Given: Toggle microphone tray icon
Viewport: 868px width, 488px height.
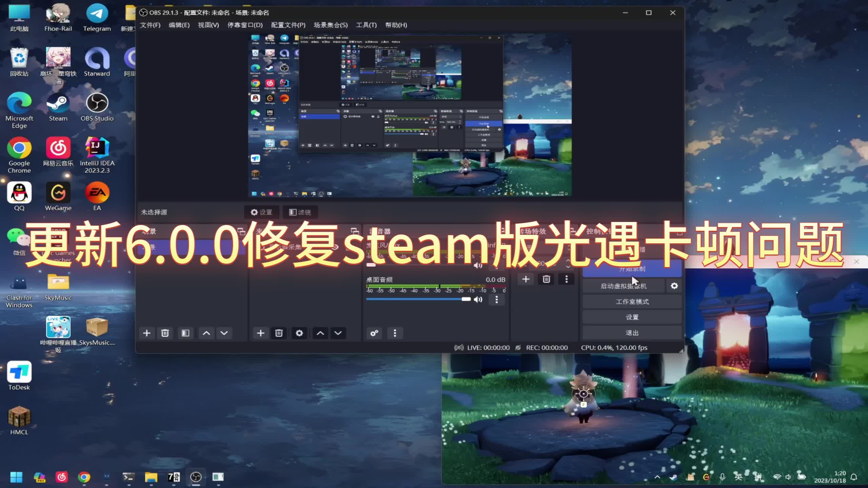Looking at the screenshot, I should [723, 477].
